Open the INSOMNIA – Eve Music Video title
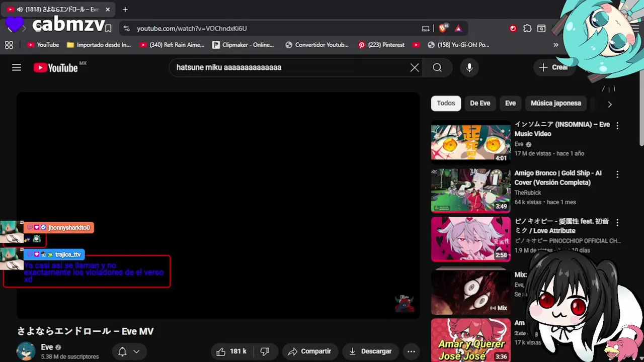The width and height of the screenshot is (644, 362). 562,129
